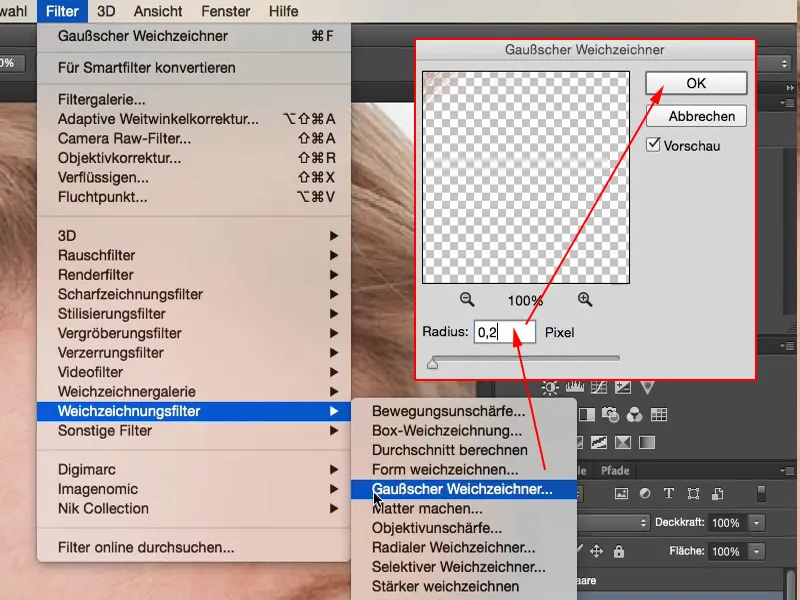Filter layers by shape layers icon
This screenshot has height=600, width=800.
pos(693,493)
